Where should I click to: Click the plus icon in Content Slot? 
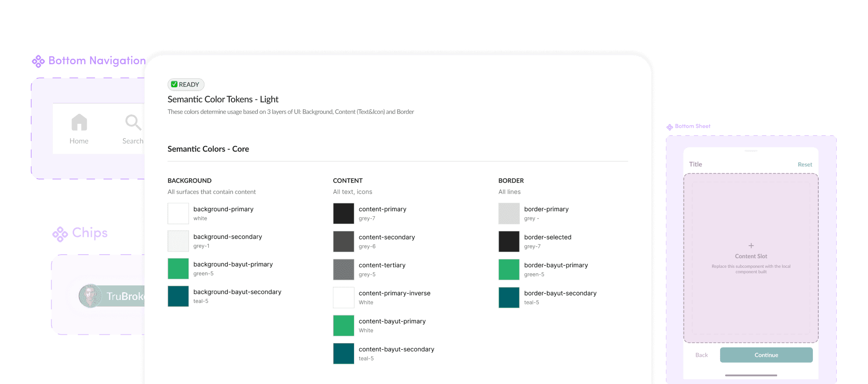click(751, 246)
